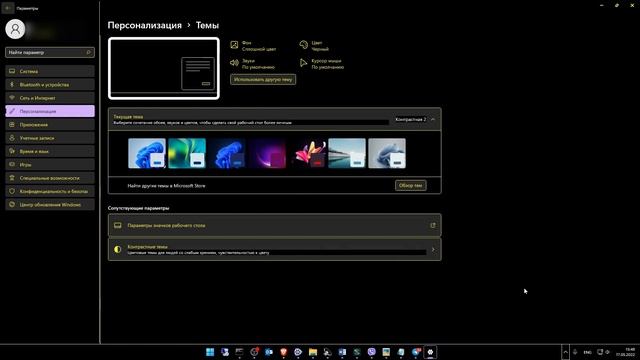Open the Курсор мыши cursor setting
The image size is (640, 360).
pos(322,64)
